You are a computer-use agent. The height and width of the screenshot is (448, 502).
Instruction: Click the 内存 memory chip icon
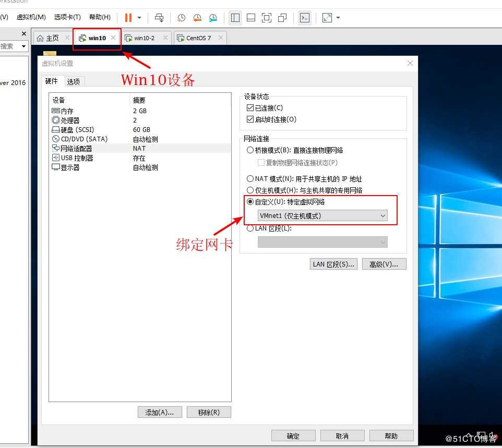56,111
